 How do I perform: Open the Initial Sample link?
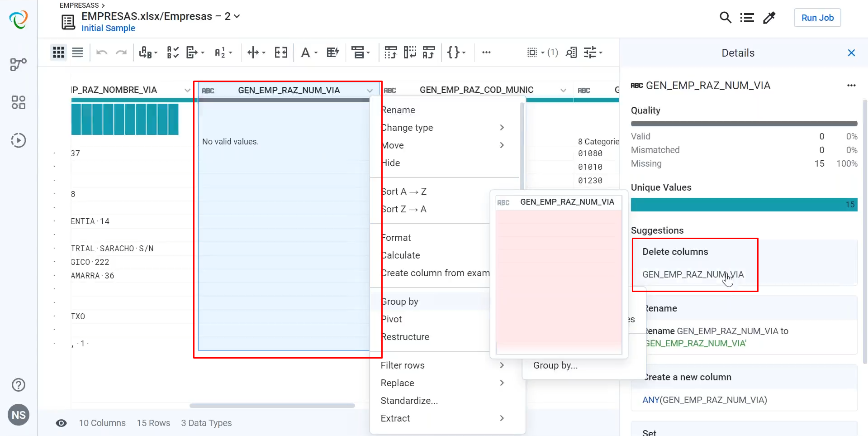[x=108, y=28]
